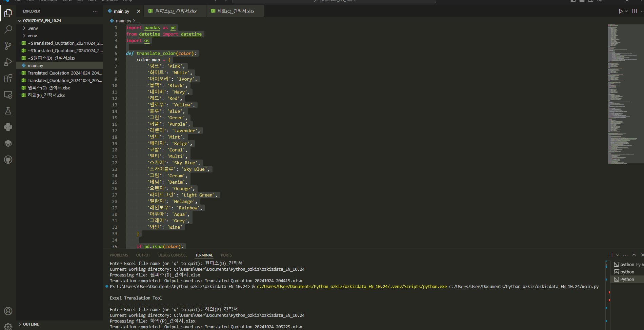Expand the .venv folder
Screen dimensions: 644x330
click(60, 28)
